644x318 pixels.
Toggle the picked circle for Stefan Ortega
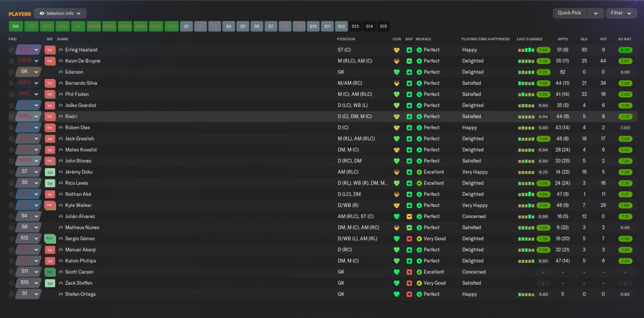coord(11,294)
